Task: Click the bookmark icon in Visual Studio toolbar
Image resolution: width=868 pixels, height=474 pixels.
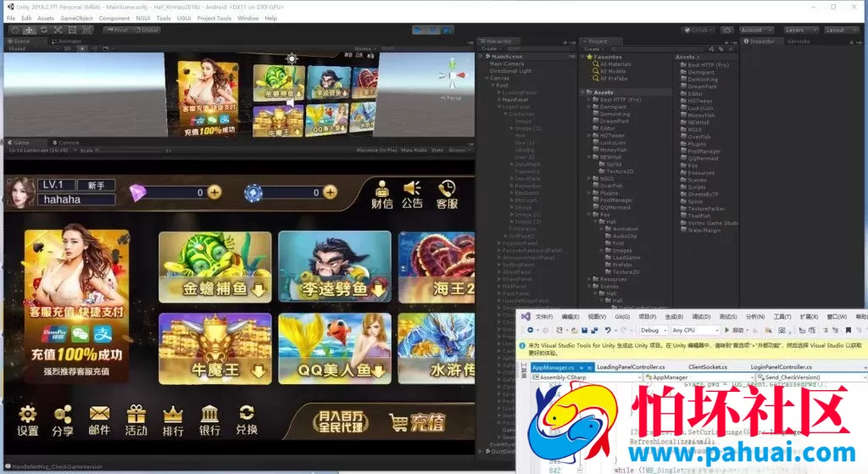Action: pyautogui.click(x=848, y=330)
